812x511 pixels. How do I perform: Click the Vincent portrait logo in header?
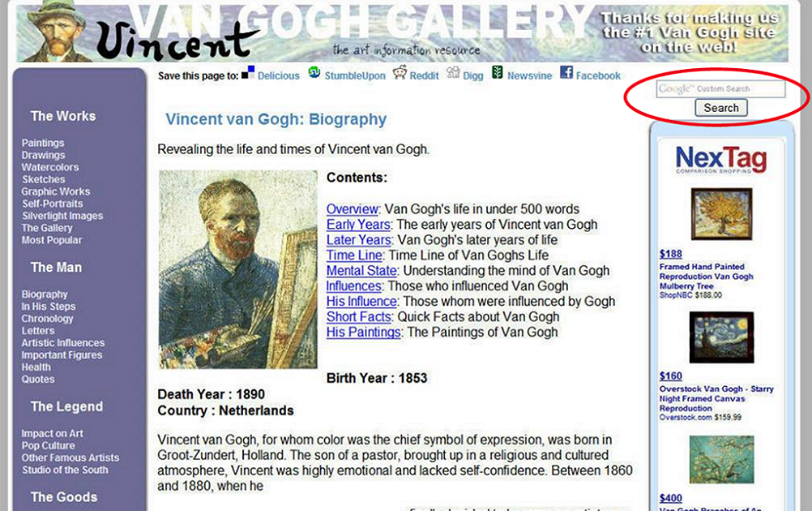tap(54, 32)
